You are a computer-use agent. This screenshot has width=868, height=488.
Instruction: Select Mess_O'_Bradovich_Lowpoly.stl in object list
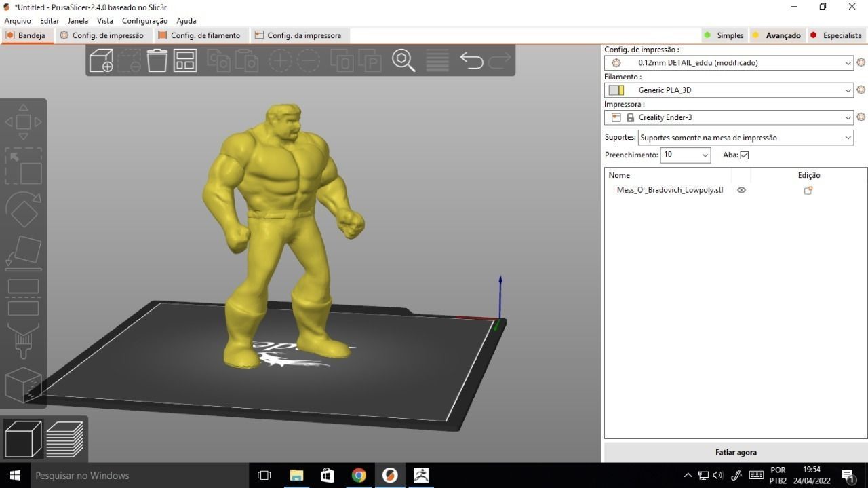(670, 190)
